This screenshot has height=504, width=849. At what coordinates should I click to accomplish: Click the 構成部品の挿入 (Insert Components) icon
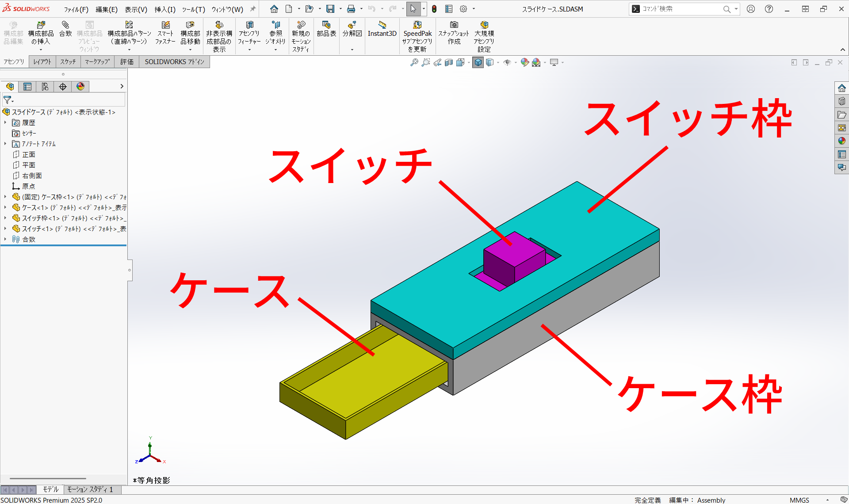pos(41,33)
